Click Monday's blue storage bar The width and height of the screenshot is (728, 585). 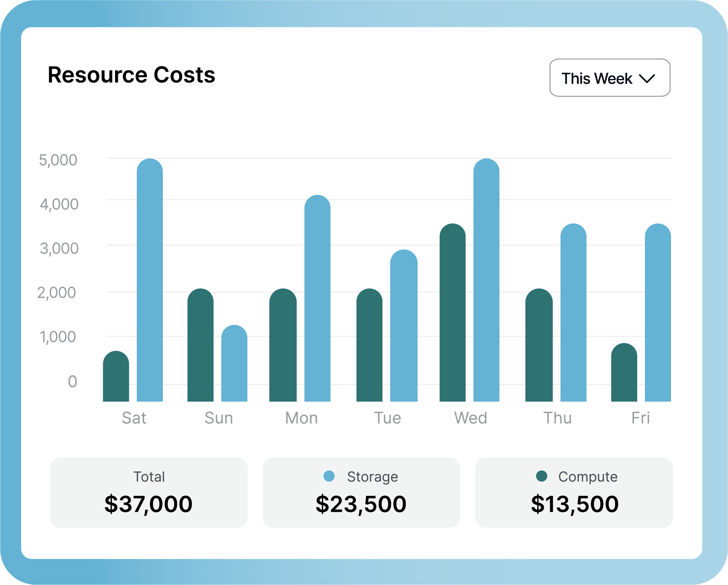tap(317, 299)
